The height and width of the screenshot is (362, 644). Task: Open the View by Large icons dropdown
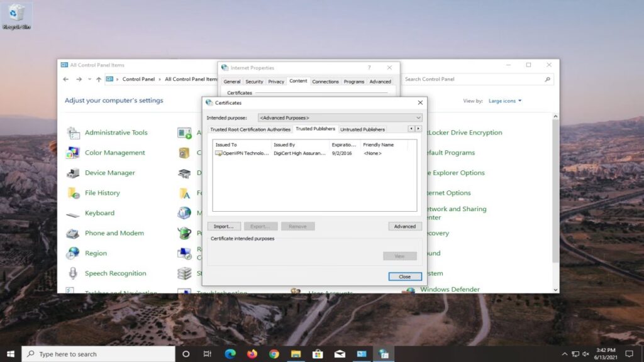[x=505, y=101]
